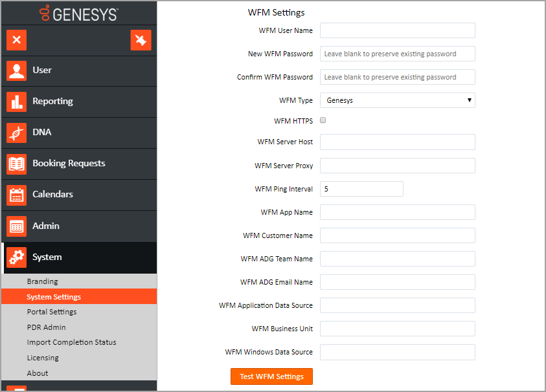Viewport: 546px width, 392px height.
Task: Open the Licensing page link
Action: coord(43,358)
